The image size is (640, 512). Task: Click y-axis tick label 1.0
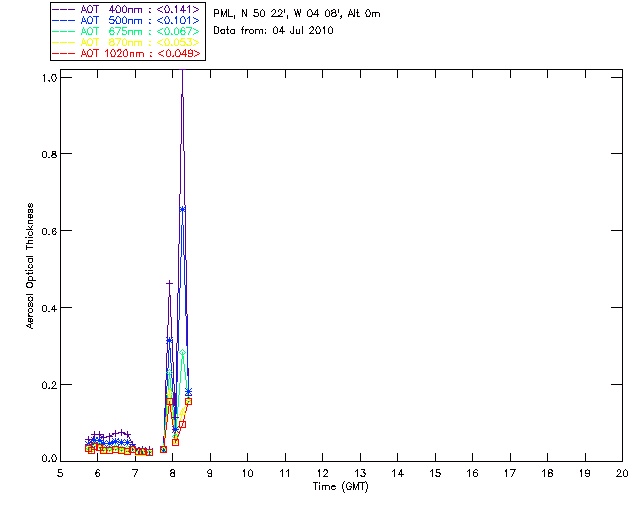click(x=49, y=78)
